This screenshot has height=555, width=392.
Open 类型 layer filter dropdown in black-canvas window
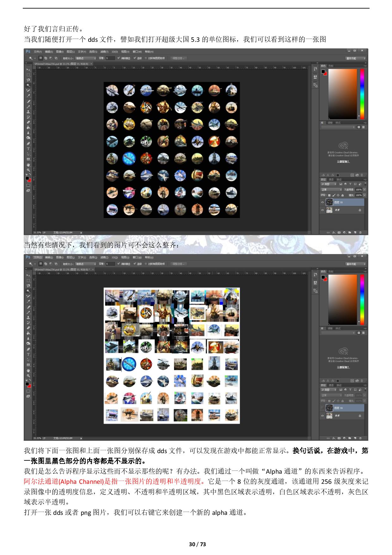pyautogui.click(x=328, y=184)
